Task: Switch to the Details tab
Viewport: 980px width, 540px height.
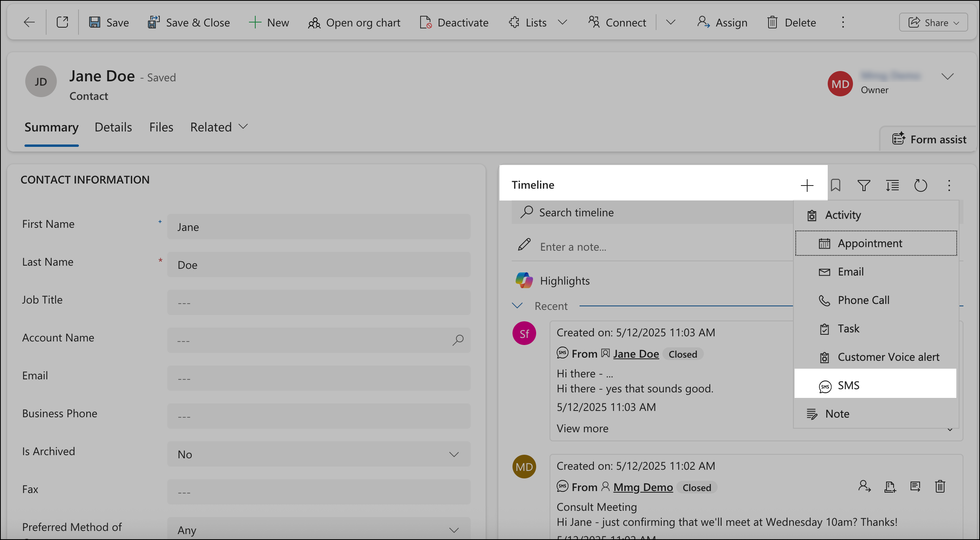Action: point(113,127)
